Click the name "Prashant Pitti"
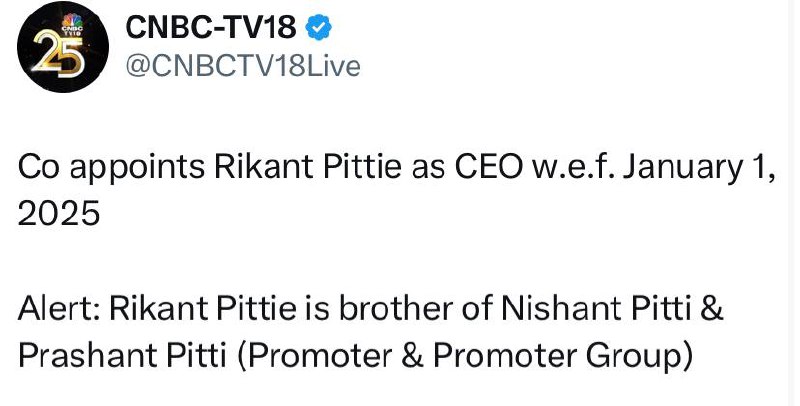The height and width of the screenshot is (406, 800). pos(122,356)
